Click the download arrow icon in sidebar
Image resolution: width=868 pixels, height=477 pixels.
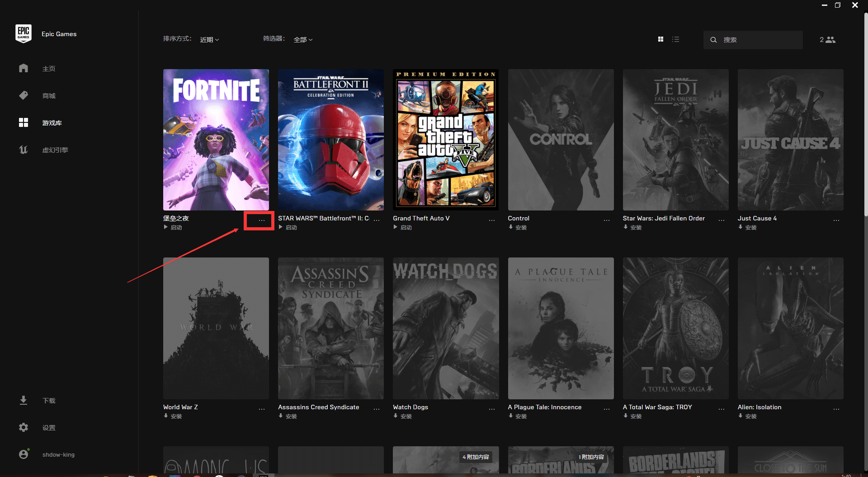24,400
